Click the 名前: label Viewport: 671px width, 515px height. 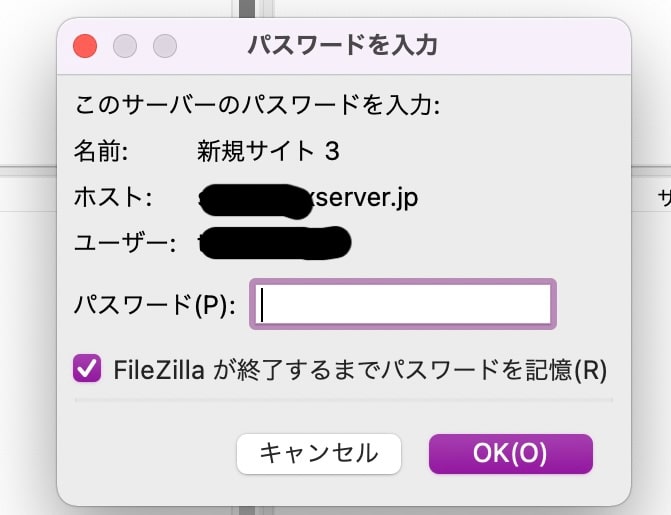[x=101, y=151]
